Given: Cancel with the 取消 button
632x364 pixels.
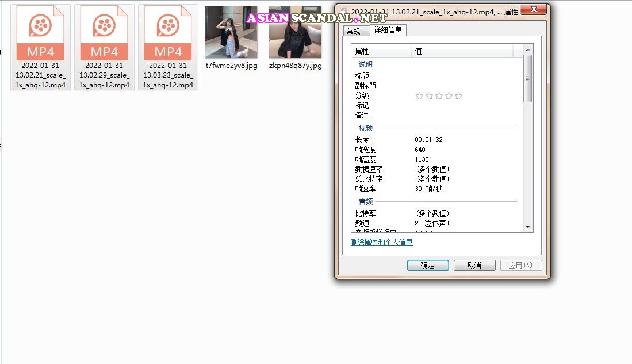Looking at the screenshot, I should 474,265.
